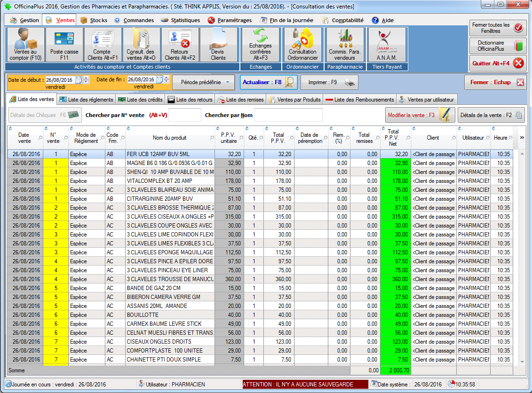This screenshot has height=393, width=532.
Task: Click the Actualiser : F8 button
Action: coord(269,82)
